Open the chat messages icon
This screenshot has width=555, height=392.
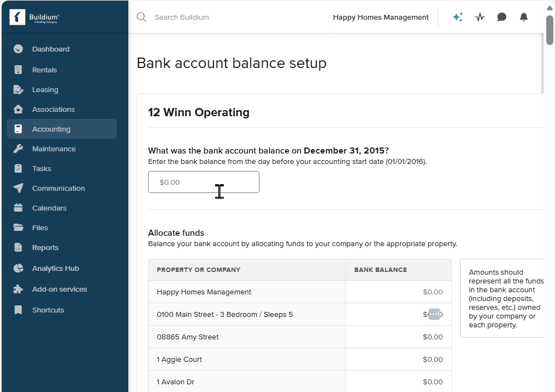click(x=502, y=17)
